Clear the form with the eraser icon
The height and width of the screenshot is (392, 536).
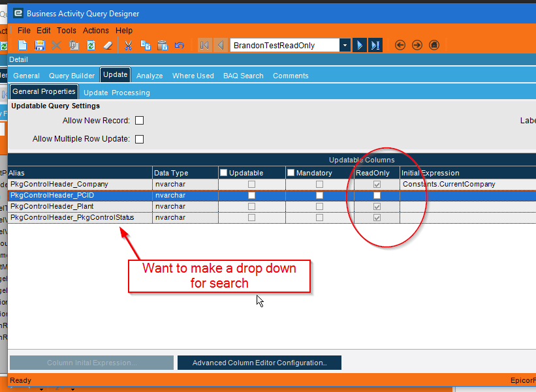[108, 45]
